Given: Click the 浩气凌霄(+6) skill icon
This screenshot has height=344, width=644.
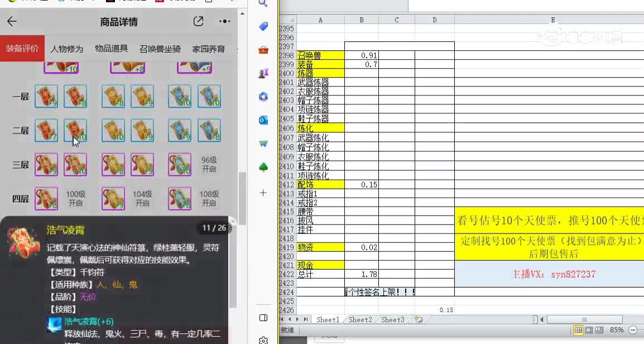Looking at the screenshot, I should [54, 324].
